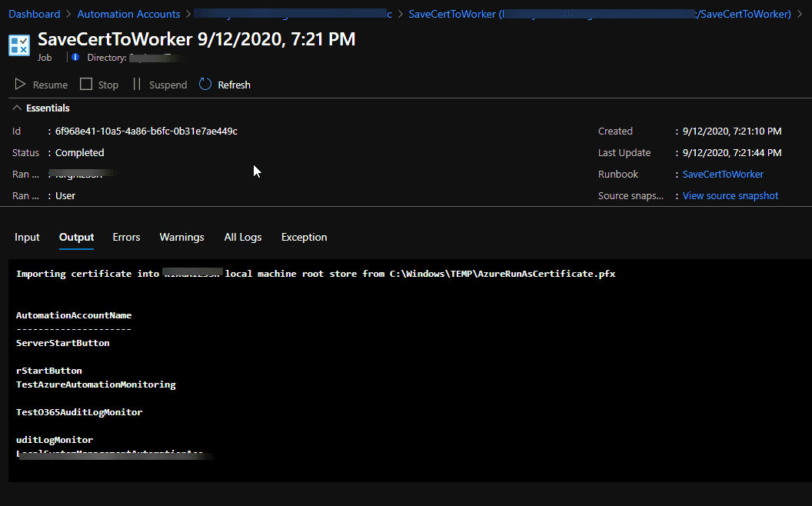The image size is (812, 506).
Task: Select the job Id value 6f968e41
Action: pyautogui.click(x=147, y=131)
